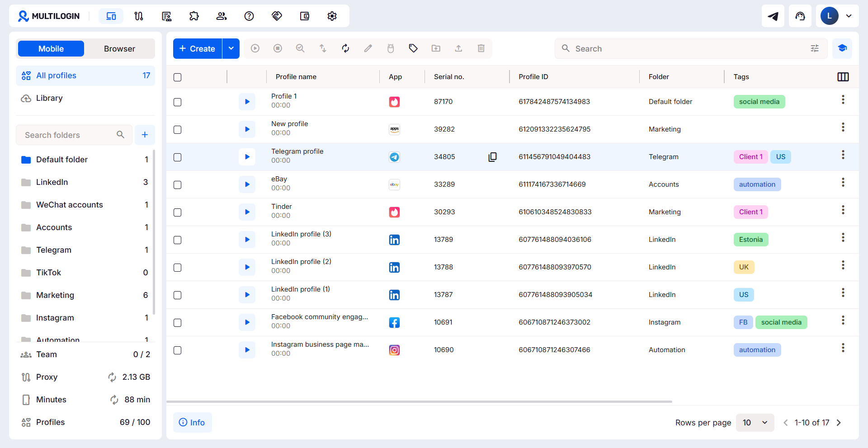Tick the checkbox for Profile 1
The width and height of the screenshot is (868, 448).
(x=178, y=102)
